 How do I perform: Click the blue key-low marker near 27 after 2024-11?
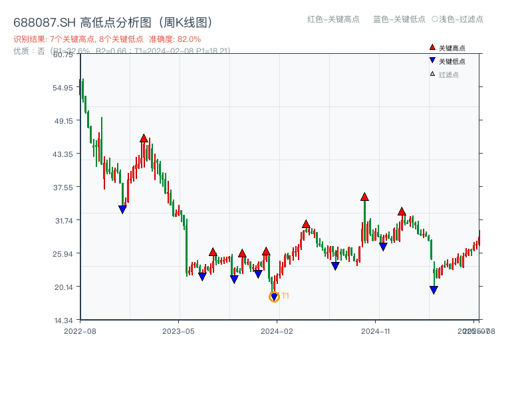[383, 247]
